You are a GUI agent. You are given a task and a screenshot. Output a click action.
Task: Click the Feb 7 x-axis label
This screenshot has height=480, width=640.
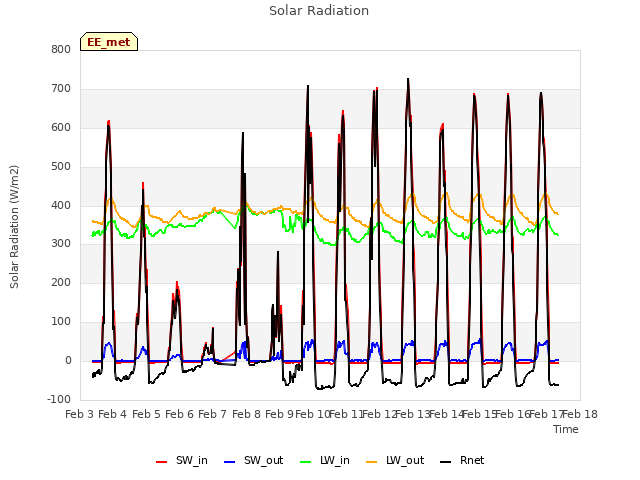coord(212,414)
